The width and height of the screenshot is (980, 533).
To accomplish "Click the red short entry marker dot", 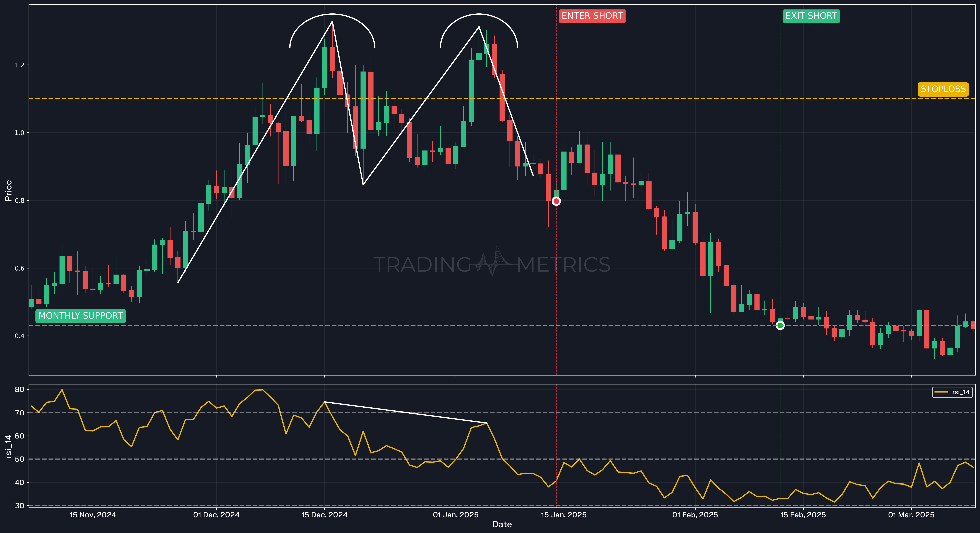I will click(x=556, y=201).
